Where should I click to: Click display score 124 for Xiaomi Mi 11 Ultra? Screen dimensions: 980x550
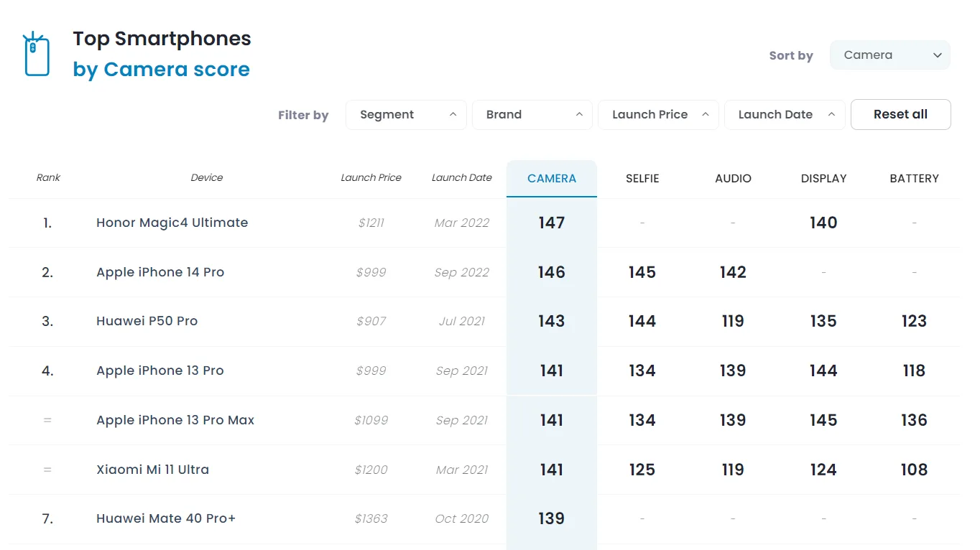click(x=823, y=470)
